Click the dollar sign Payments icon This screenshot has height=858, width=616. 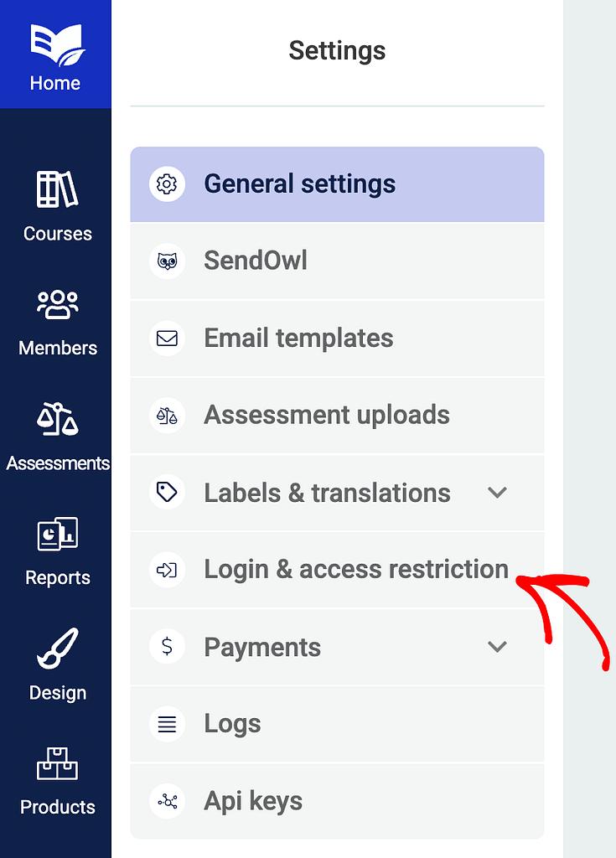[x=167, y=647]
